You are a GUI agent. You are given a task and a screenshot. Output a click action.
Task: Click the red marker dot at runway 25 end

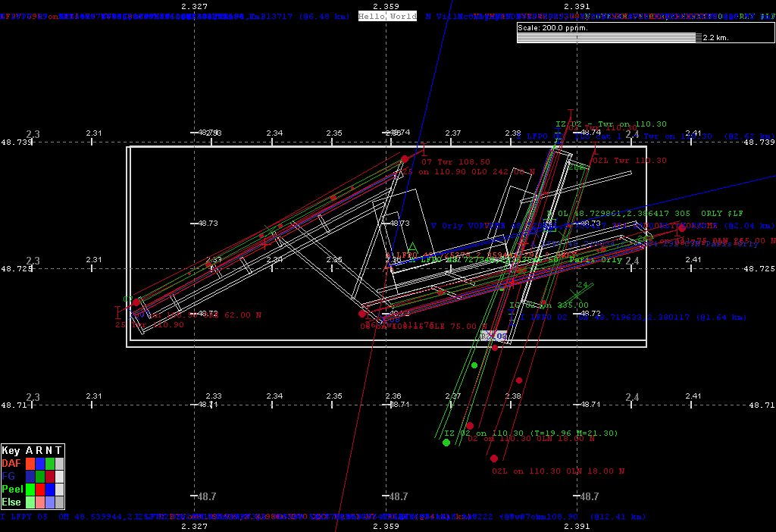136,302
